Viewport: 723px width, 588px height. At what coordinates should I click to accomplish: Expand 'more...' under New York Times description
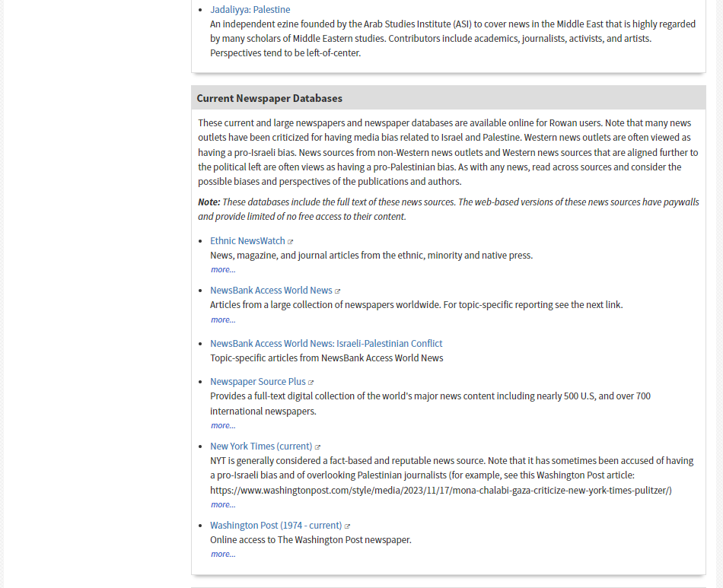[223, 505]
